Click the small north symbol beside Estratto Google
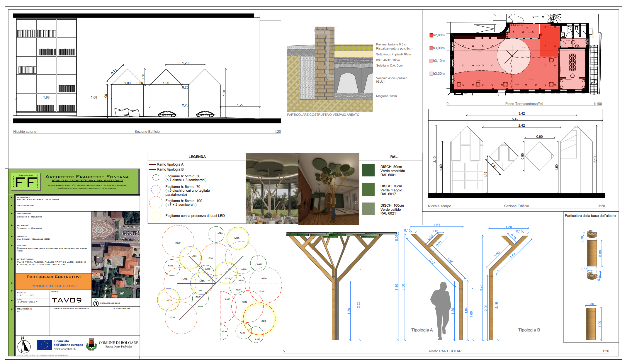The height and width of the screenshot is (364, 627). tap(96, 303)
